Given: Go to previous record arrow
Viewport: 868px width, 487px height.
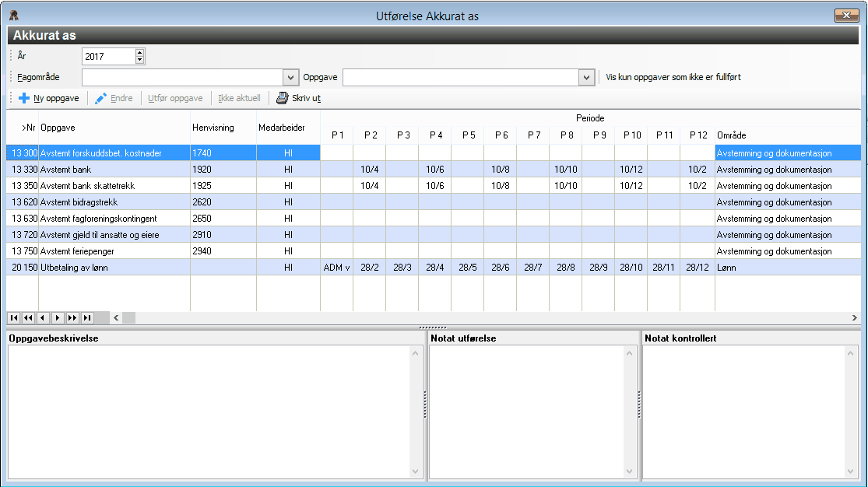Looking at the screenshot, I should click(43, 317).
